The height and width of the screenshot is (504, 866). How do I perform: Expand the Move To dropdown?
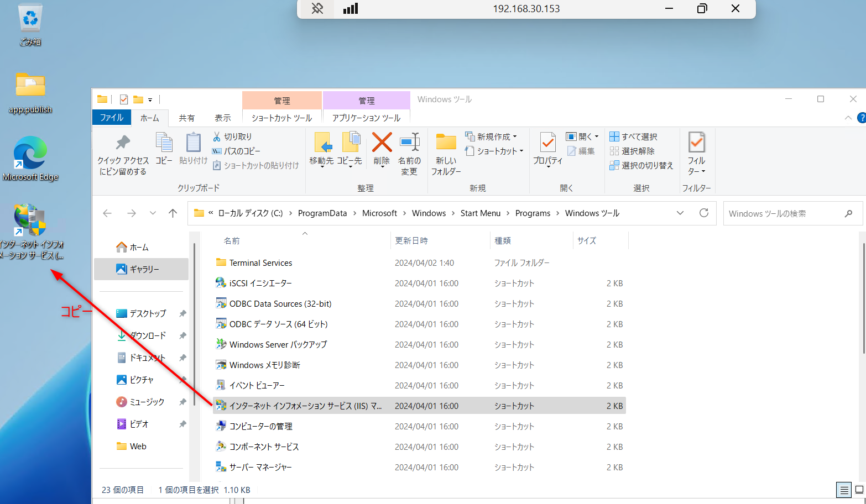coord(322,166)
